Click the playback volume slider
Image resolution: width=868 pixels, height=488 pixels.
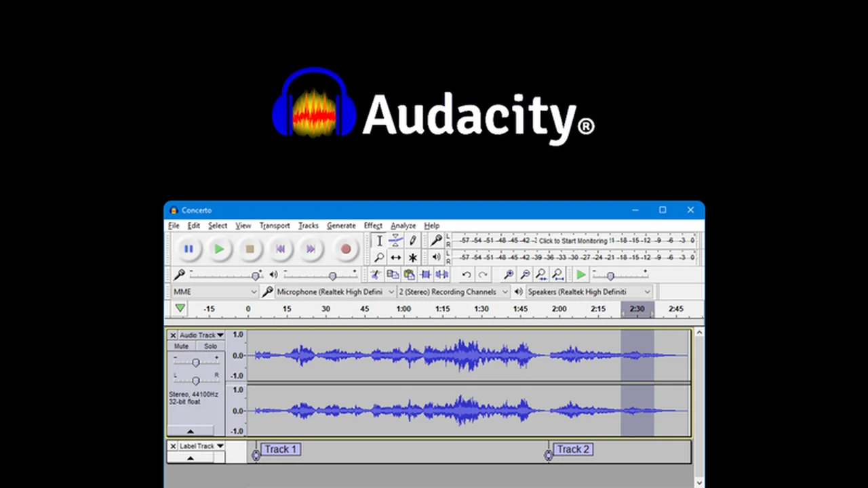point(320,274)
